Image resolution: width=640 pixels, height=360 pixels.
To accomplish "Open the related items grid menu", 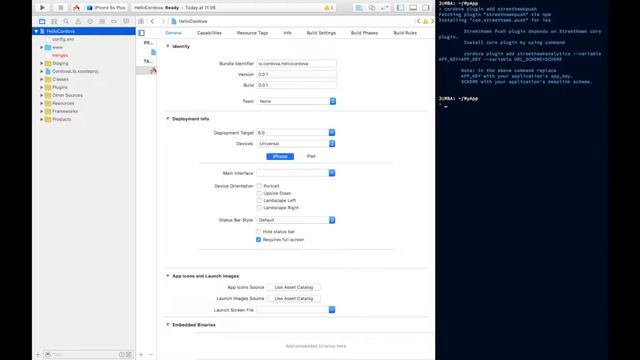I will pos(141,21).
